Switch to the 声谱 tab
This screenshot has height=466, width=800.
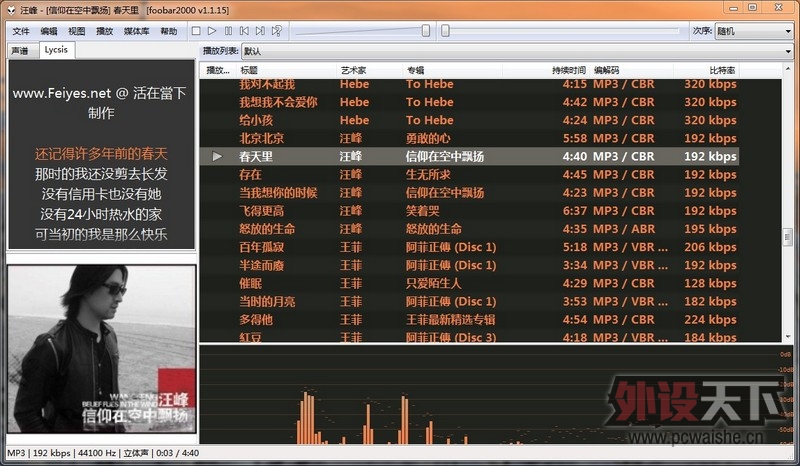(20, 51)
